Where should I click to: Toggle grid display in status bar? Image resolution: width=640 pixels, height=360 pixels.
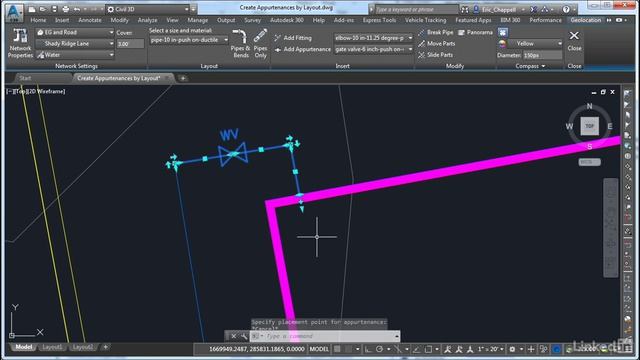click(337, 349)
